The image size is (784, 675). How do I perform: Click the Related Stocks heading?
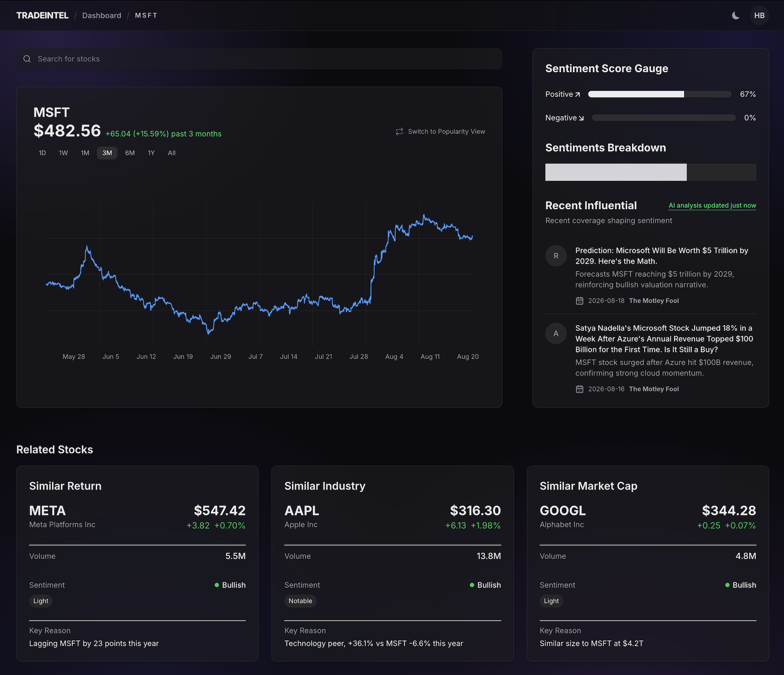[x=55, y=450]
